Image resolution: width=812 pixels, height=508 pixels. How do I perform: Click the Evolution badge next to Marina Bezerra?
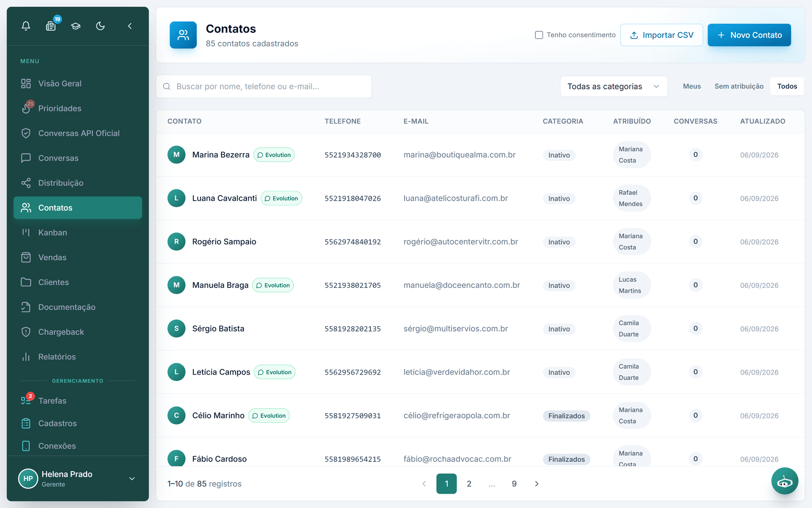(x=274, y=155)
